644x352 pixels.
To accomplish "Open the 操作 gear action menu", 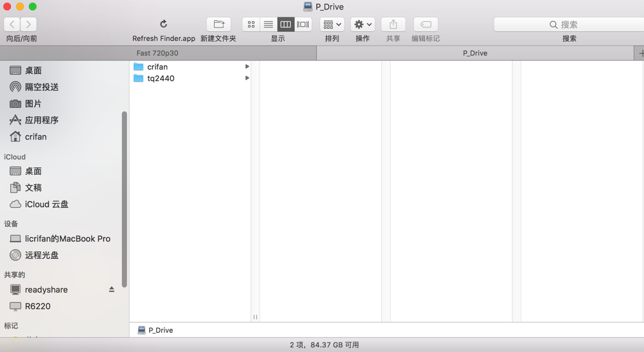I will pyautogui.click(x=363, y=25).
